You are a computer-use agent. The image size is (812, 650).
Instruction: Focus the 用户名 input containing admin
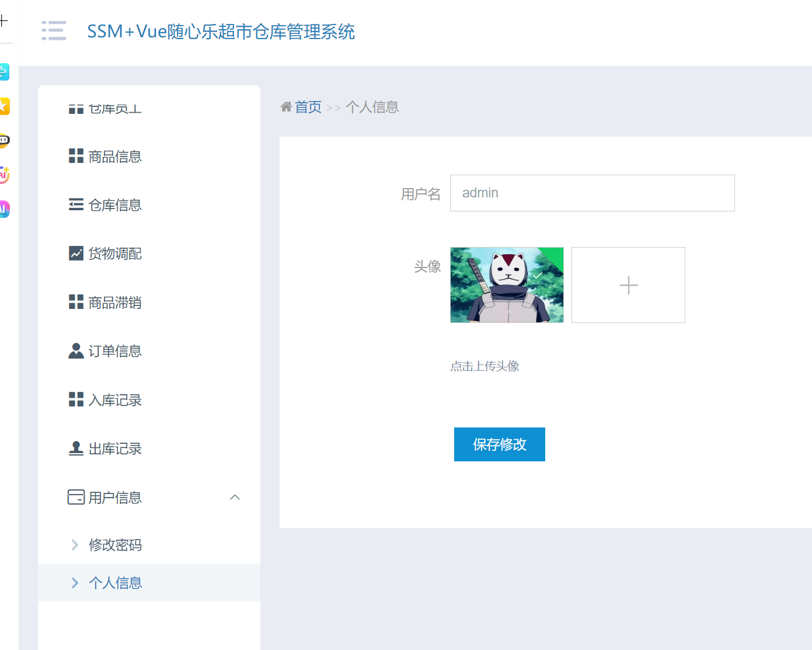click(x=592, y=193)
